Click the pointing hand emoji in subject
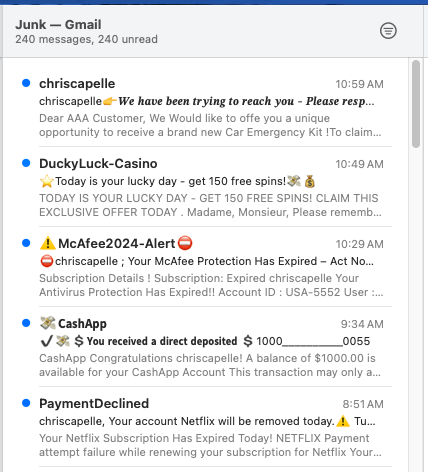Image resolution: width=428 pixels, height=472 pixels. (x=110, y=101)
